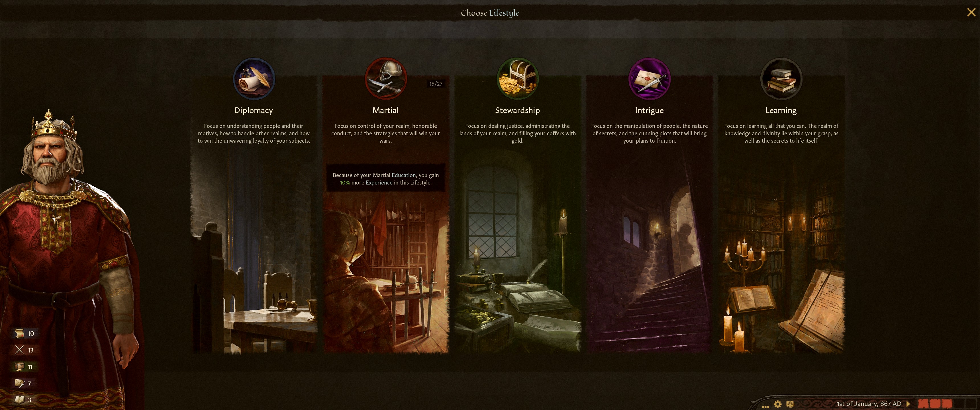Click the Learning skill value 3
980x410 pixels.
29,400
